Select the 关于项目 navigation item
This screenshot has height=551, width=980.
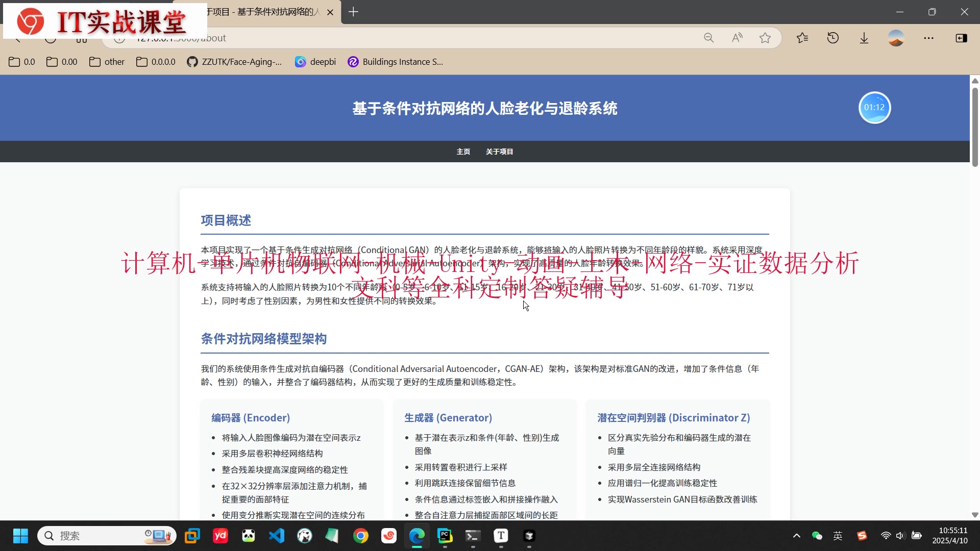point(499,152)
